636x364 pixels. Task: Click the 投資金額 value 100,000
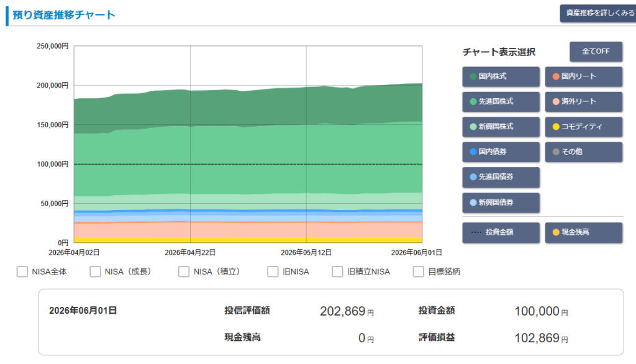pyautogui.click(x=537, y=311)
